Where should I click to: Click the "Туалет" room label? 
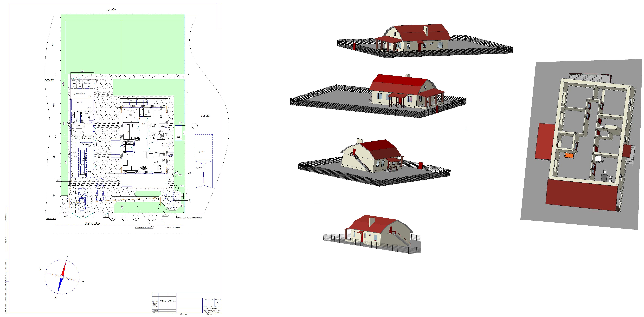tap(74, 84)
